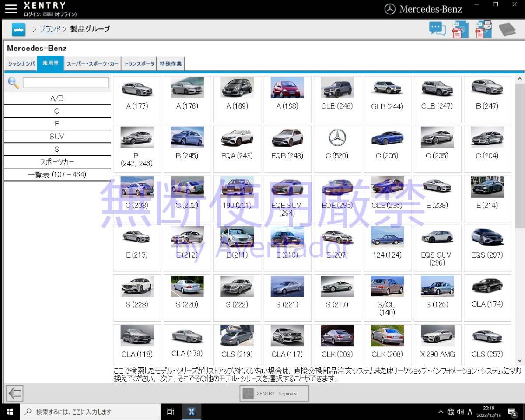
Task: Select GLB (248) model
Action: [x=337, y=99]
